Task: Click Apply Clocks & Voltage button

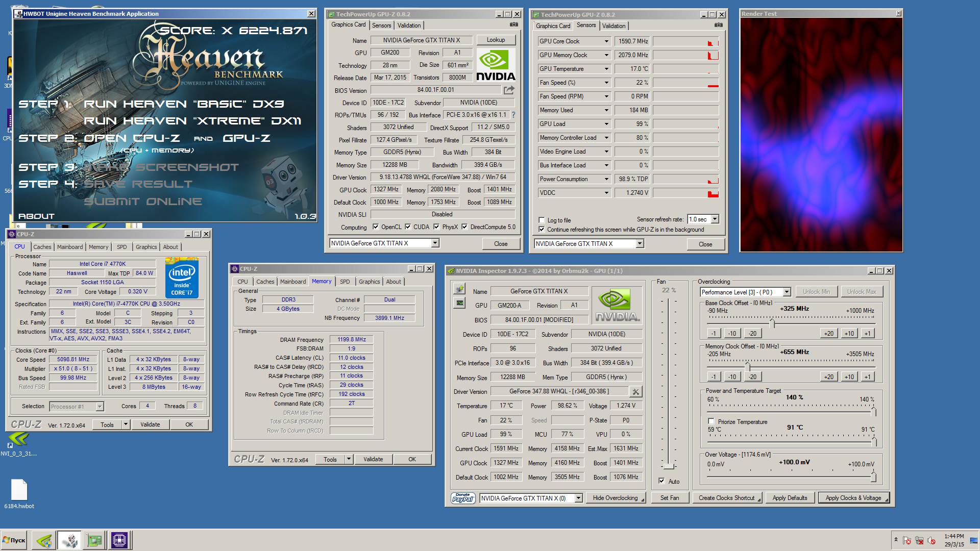Action: [x=853, y=498]
